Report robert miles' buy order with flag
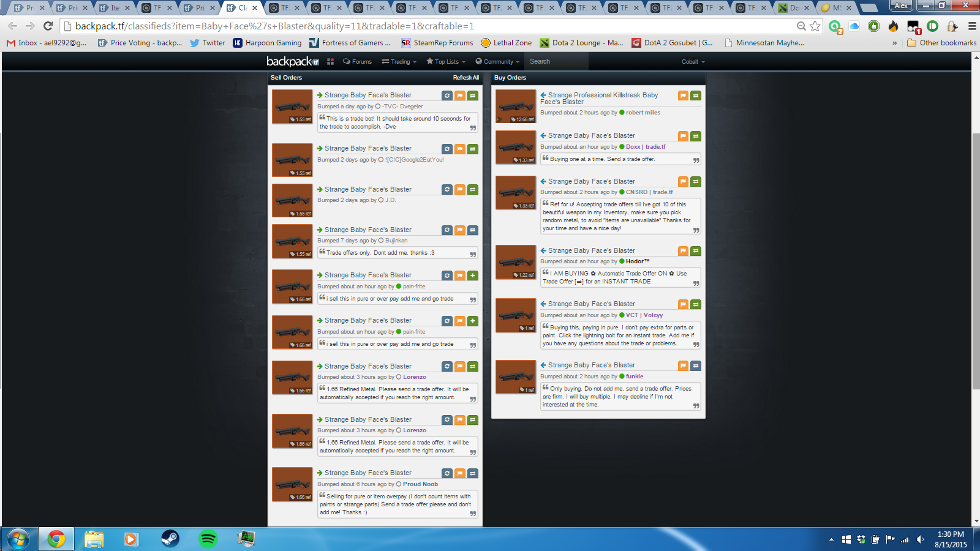The image size is (980, 551). pyautogui.click(x=683, y=96)
